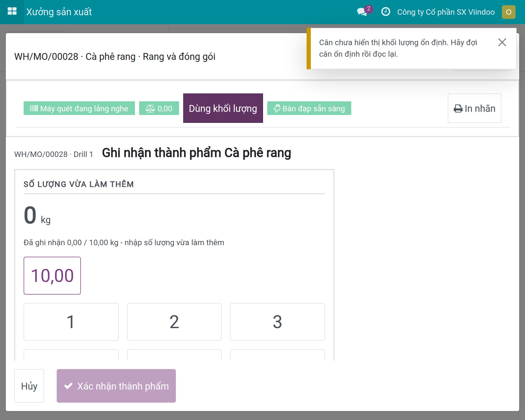Open the apps grid menu icon
Viewport: 525px width, 420px height.
(x=12, y=12)
